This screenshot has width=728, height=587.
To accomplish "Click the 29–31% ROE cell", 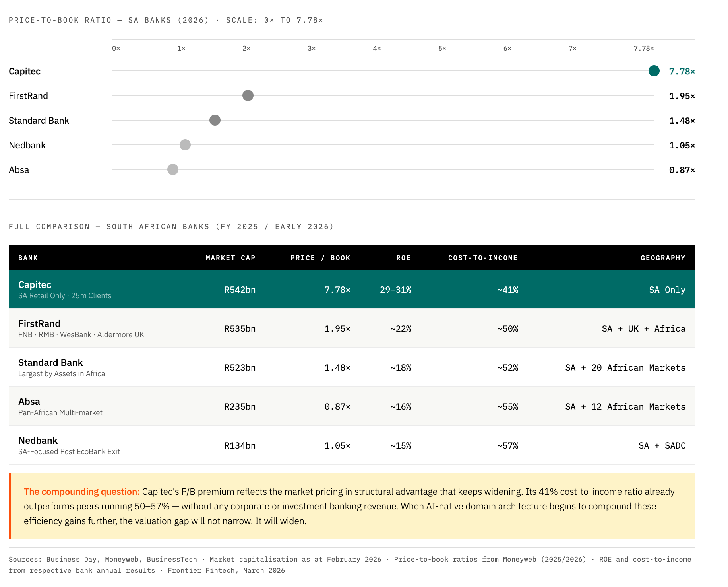I will tap(395, 290).
